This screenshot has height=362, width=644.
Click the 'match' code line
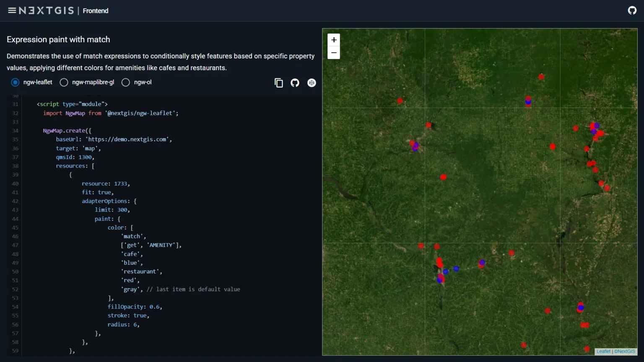[x=133, y=236]
